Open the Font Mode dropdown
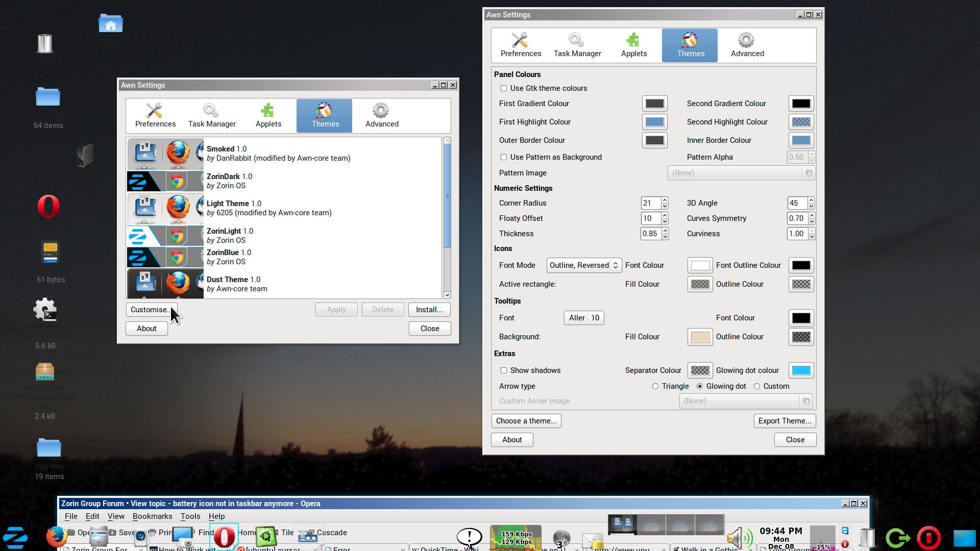 pyautogui.click(x=583, y=265)
